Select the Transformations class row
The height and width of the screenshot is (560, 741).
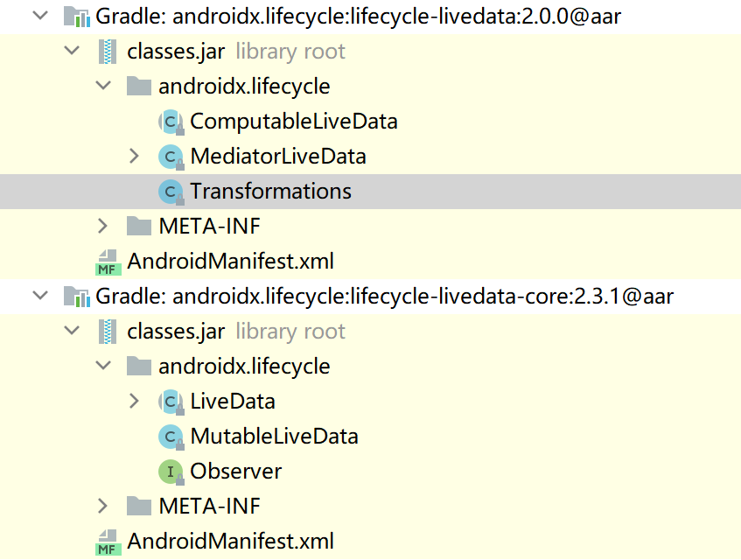pos(371,192)
